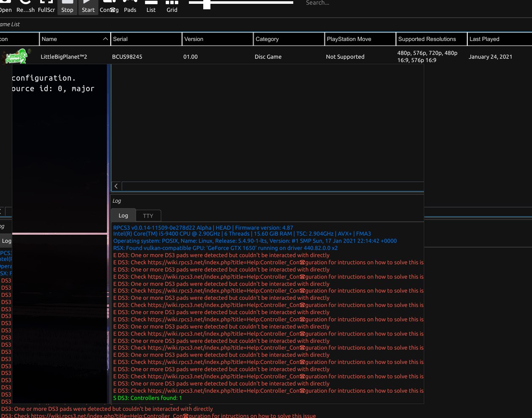Viewport: 532px width, 418px height.
Task: Open the Pads controller settings
Action: [x=130, y=6]
